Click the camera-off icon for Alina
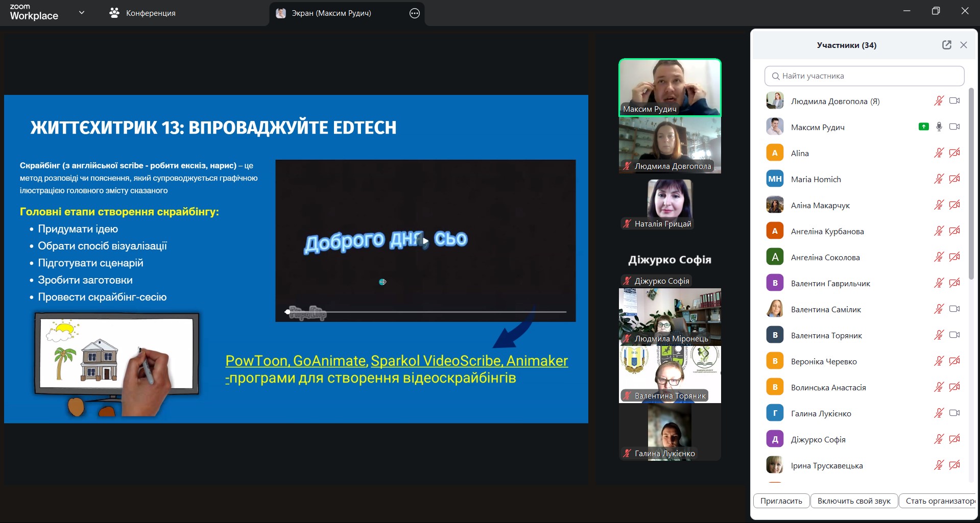This screenshot has height=523, width=980. (x=954, y=153)
